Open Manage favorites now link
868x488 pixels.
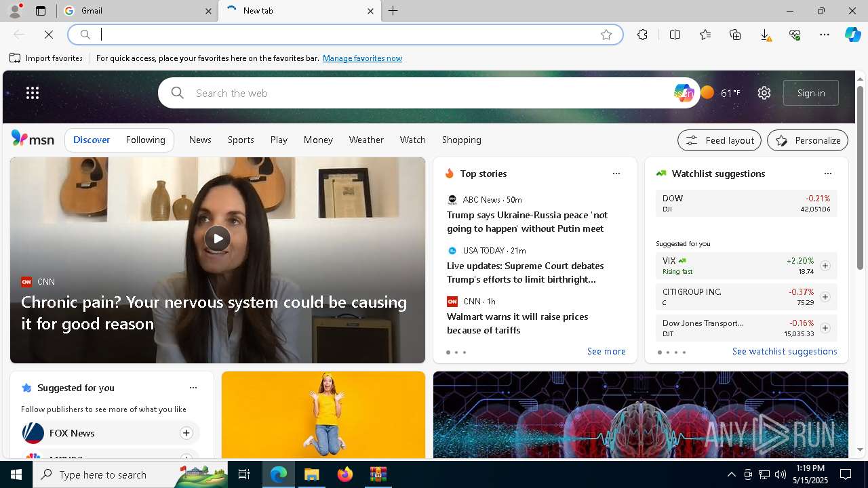click(x=362, y=58)
